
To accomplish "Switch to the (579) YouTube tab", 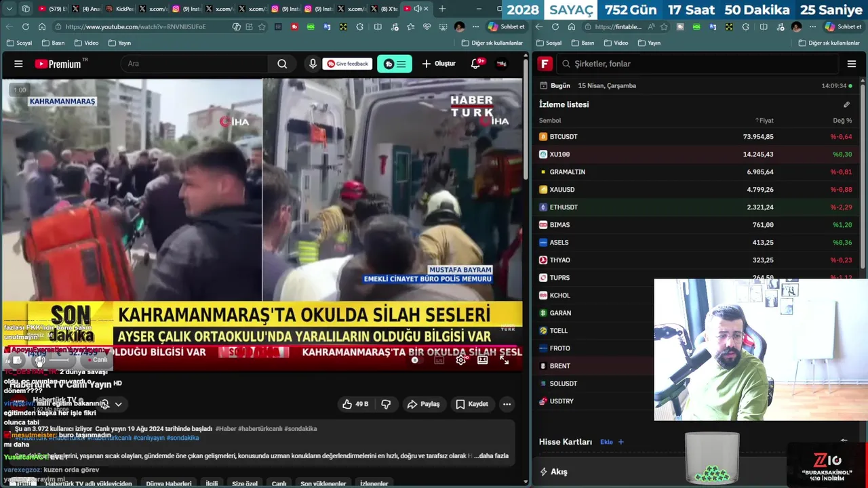I will [52, 9].
